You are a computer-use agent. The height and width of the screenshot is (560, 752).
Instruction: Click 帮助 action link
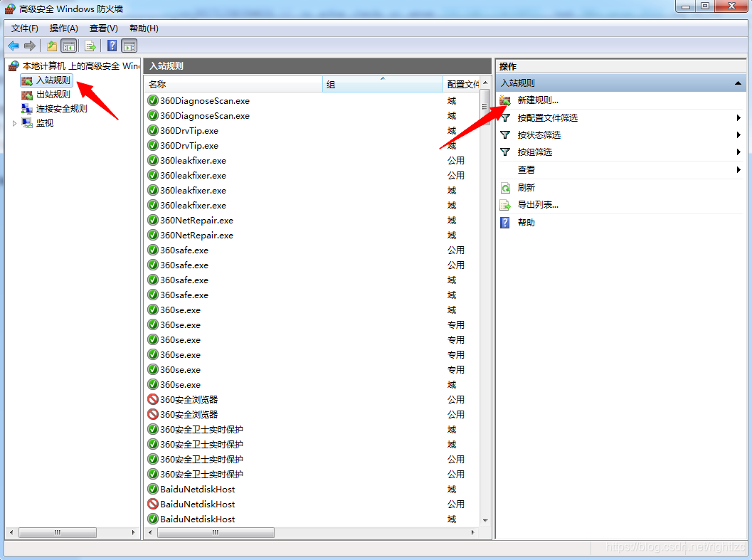tap(526, 223)
